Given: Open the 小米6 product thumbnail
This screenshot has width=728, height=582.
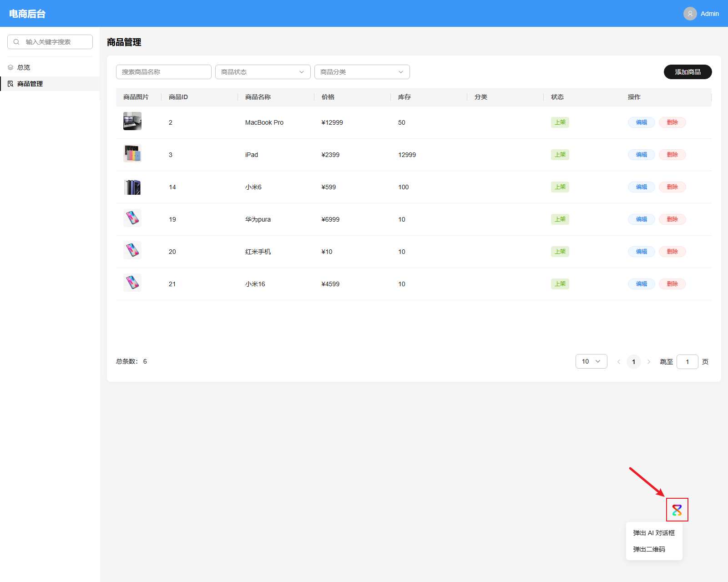Looking at the screenshot, I should (132, 186).
